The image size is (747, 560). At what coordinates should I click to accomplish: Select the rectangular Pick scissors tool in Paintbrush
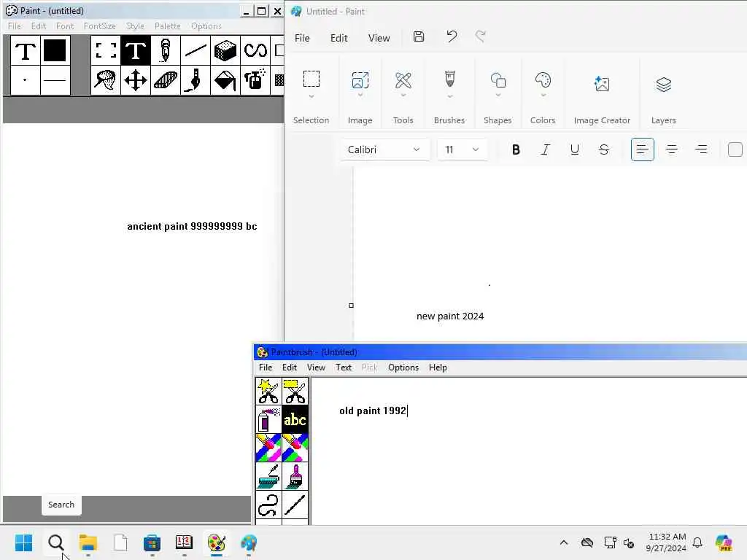295,392
